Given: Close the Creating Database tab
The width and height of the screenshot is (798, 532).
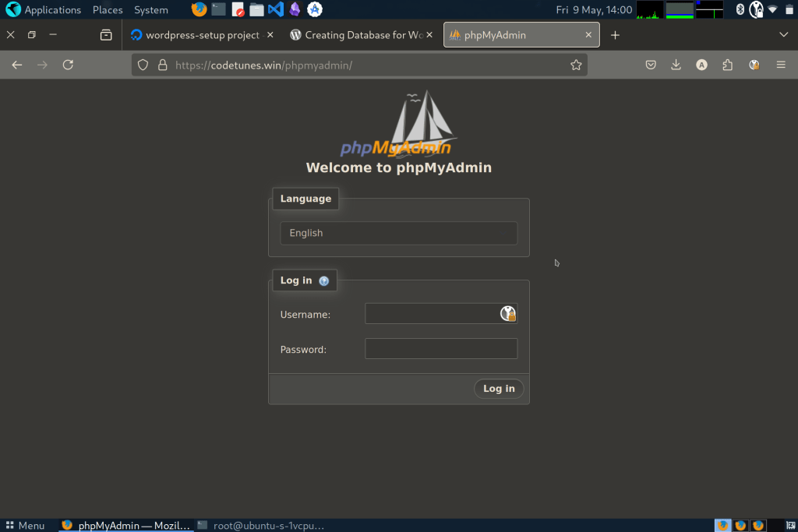Looking at the screenshot, I should point(429,34).
